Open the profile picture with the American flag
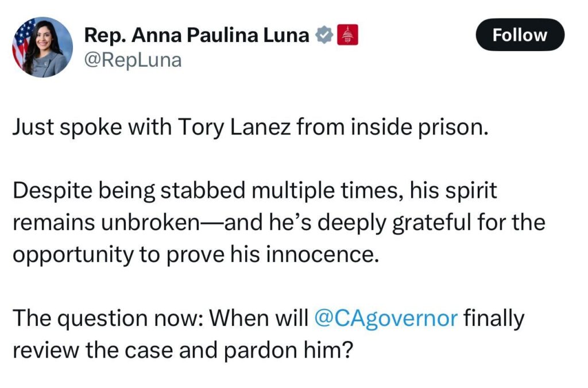 (43, 46)
